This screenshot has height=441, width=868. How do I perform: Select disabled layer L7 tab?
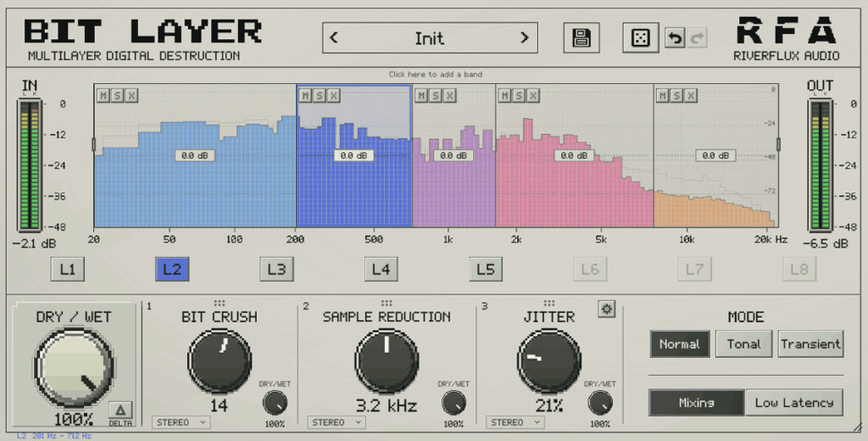(695, 270)
